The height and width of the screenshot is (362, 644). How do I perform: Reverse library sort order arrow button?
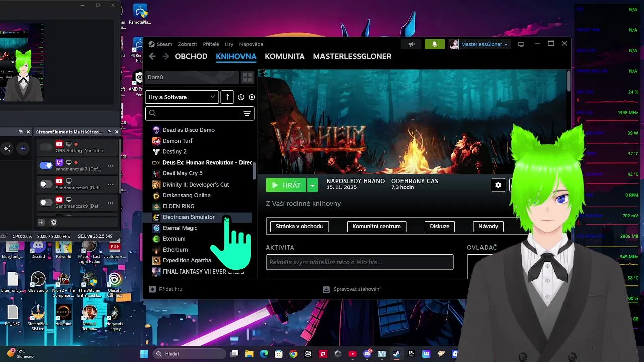[227, 97]
